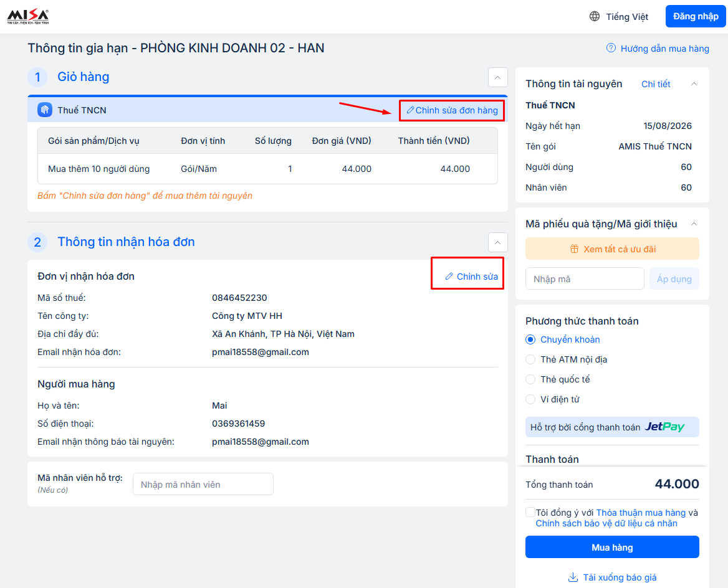Image resolution: width=728 pixels, height=588 pixels.
Task: Click the MISA logo
Action: pyautogui.click(x=27, y=17)
